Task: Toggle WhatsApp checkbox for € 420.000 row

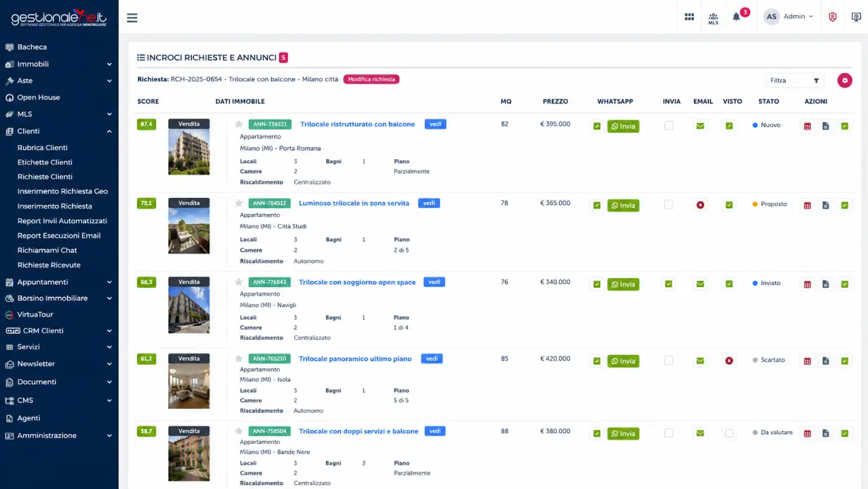Action: tap(596, 361)
